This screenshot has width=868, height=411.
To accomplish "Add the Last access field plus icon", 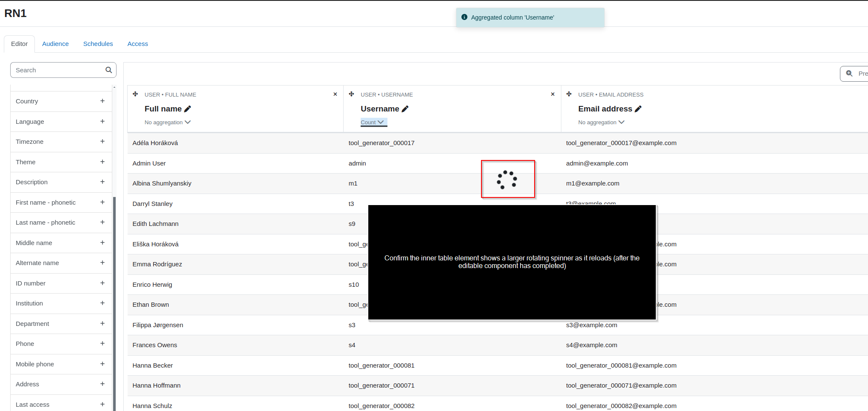I will click(102, 404).
